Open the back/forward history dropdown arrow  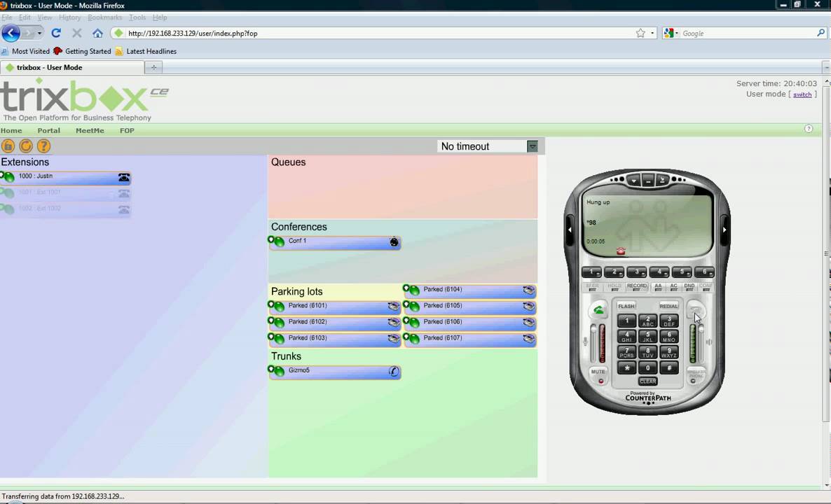coord(39,33)
